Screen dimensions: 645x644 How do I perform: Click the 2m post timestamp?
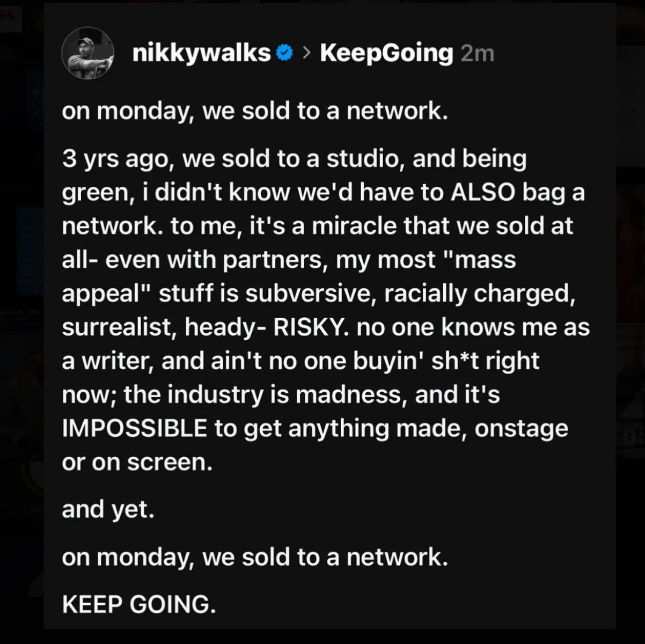point(477,53)
